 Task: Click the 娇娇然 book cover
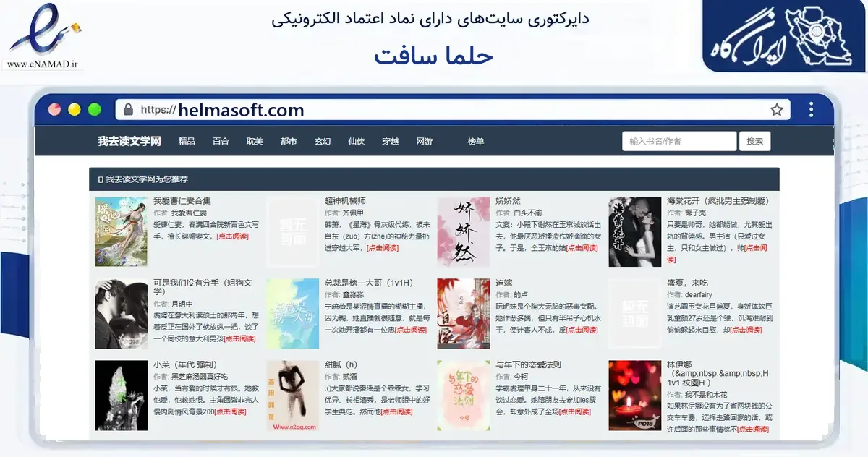click(x=464, y=231)
